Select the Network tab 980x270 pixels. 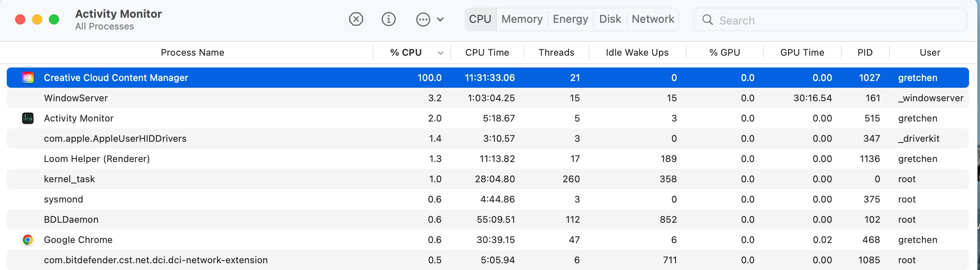pyautogui.click(x=653, y=19)
